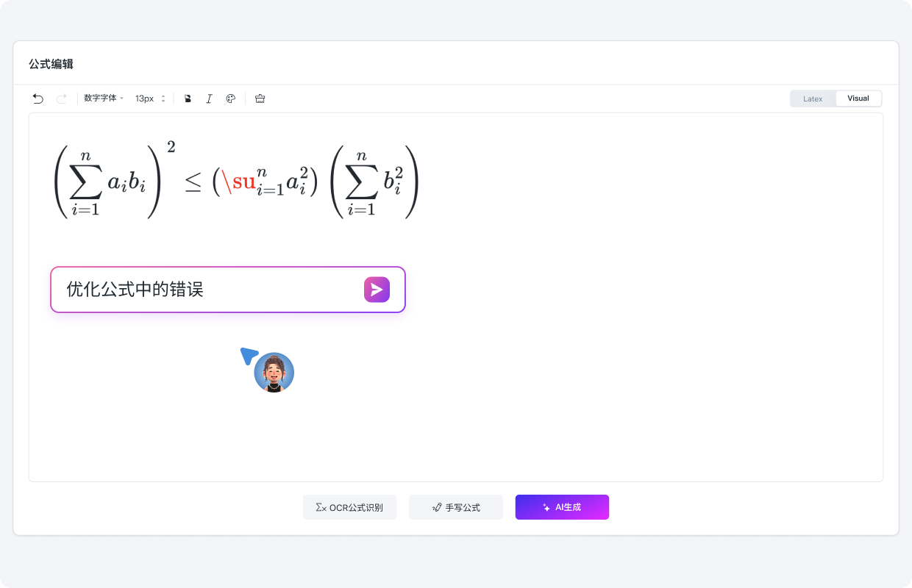
Task: Open the color palette tool
Action: pyautogui.click(x=231, y=98)
